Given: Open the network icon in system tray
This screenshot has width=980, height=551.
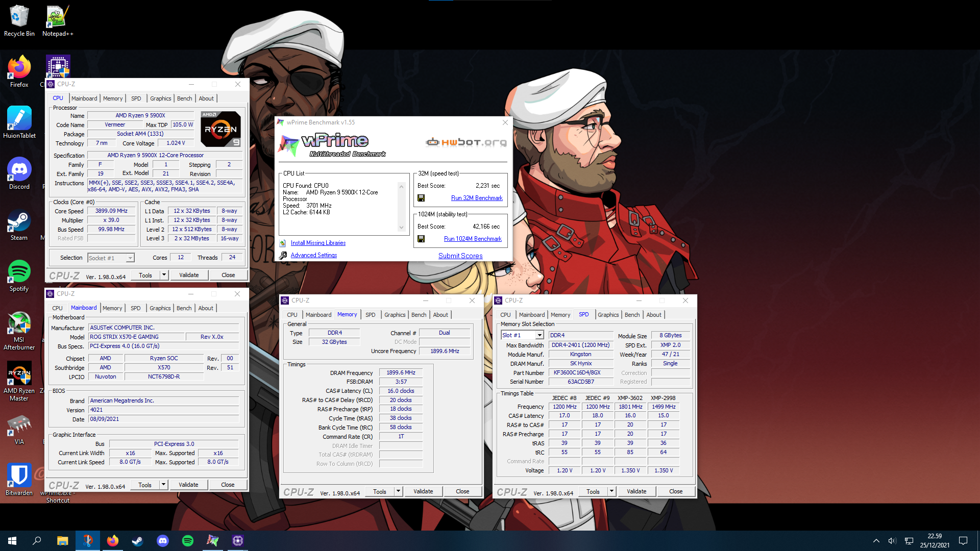Looking at the screenshot, I should click(909, 541).
